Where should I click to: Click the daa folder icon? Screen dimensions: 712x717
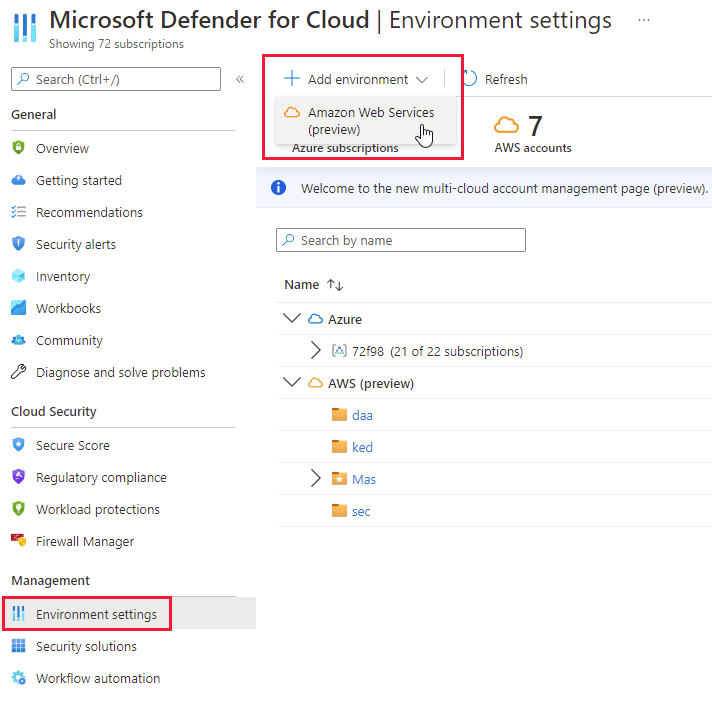tap(339, 414)
